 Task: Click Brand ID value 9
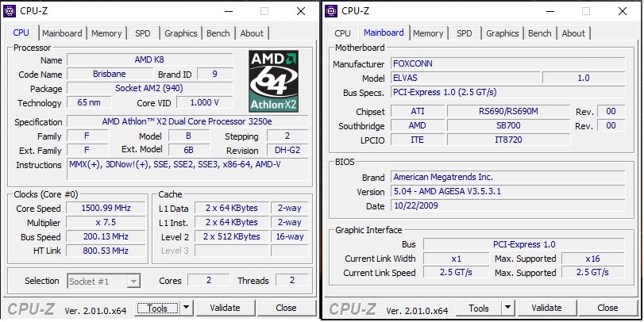pos(215,75)
